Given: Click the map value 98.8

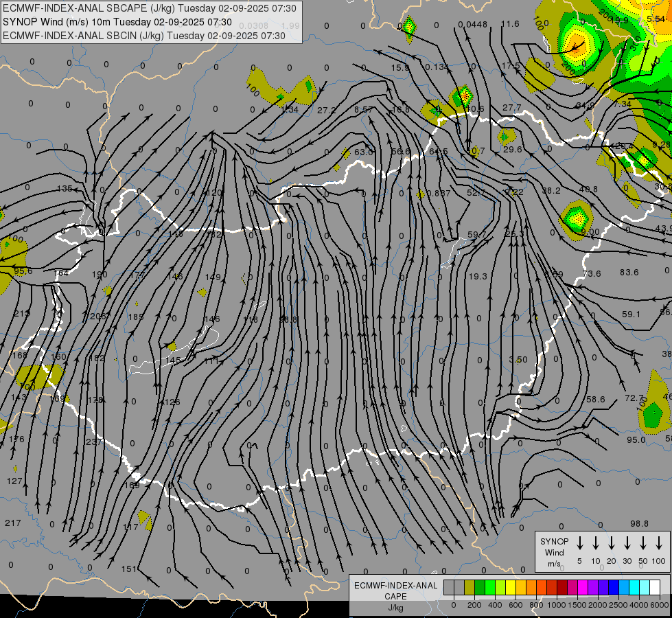Looking at the screenshot, I should pyautogui.click(x=640, y=524).
